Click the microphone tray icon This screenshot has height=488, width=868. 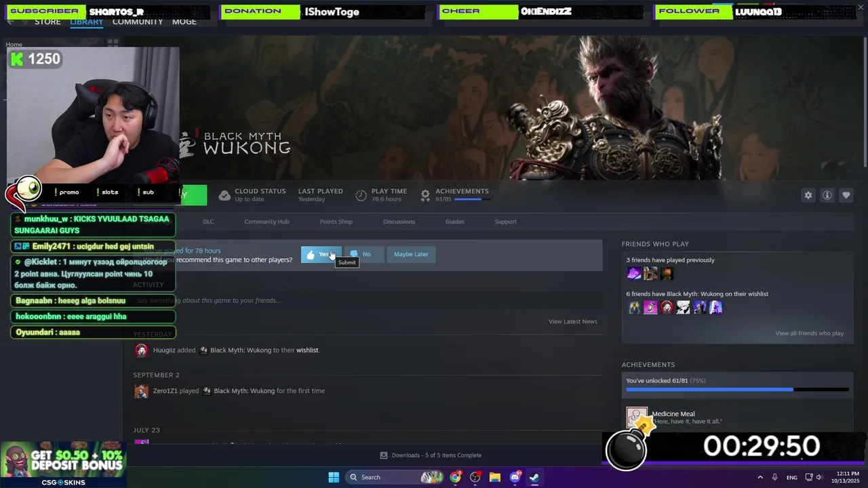tap(774, 477)
